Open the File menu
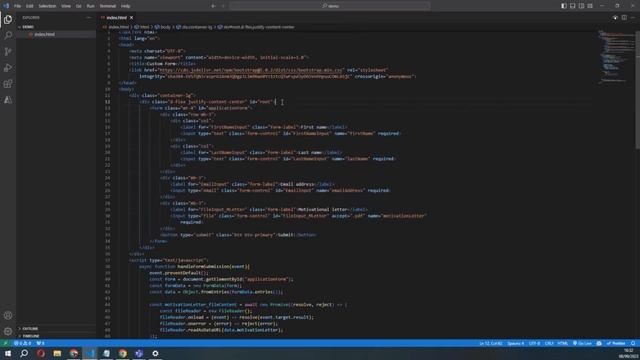The image size is (640, 360). click(18, 6)
